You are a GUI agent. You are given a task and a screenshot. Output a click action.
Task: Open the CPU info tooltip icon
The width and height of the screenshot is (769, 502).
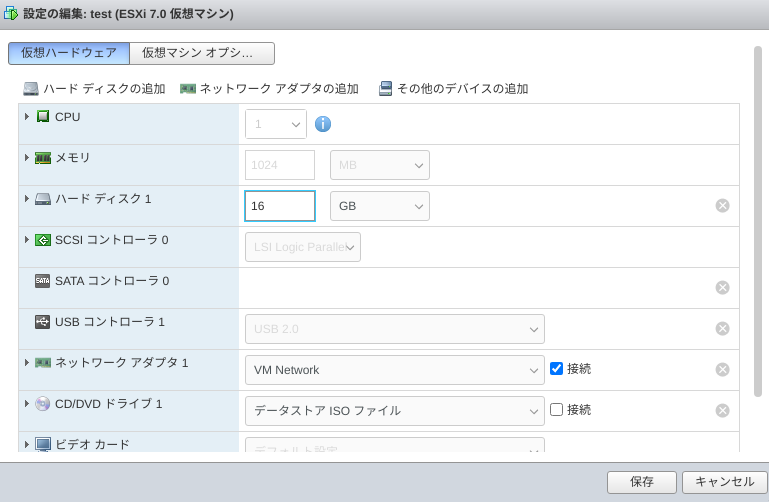323,124
